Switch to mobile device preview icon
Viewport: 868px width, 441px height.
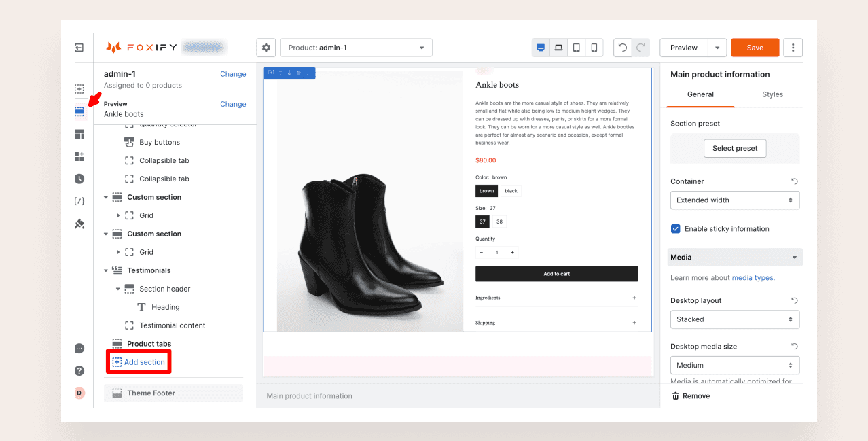594,48
